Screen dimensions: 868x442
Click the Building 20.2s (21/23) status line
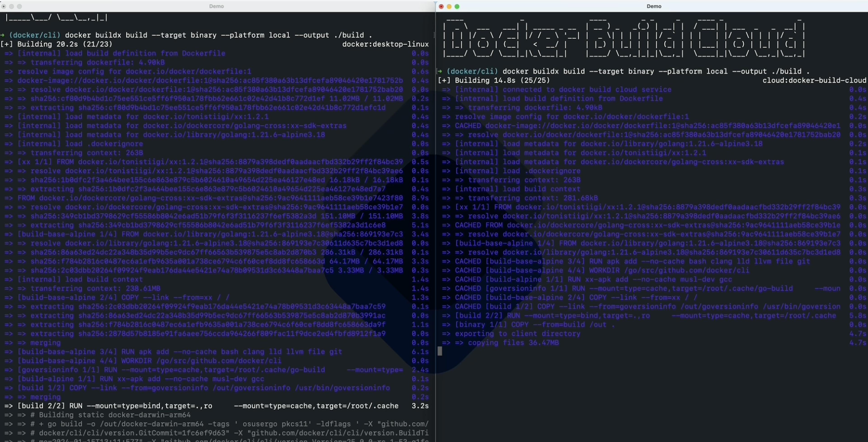tap(56, 44)
